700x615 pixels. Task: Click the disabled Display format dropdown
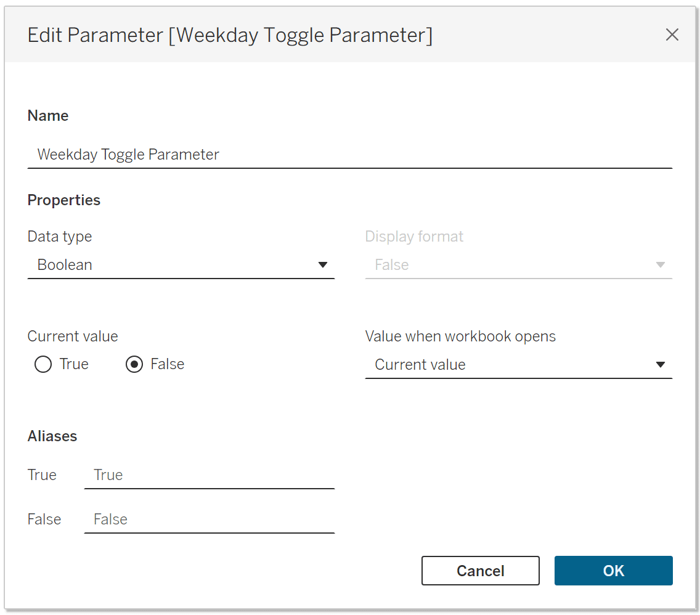pyautogui.click(x=518, y=265)
